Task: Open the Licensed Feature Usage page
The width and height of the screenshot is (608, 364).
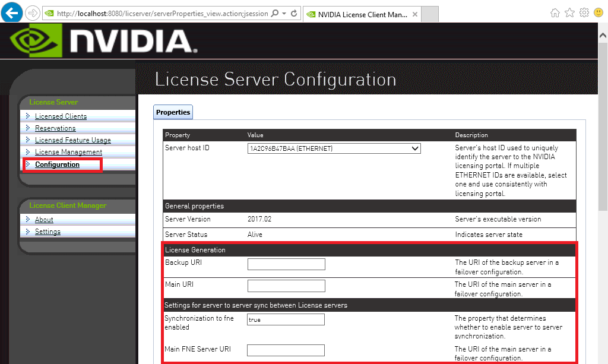Action: tap(74, 140)
